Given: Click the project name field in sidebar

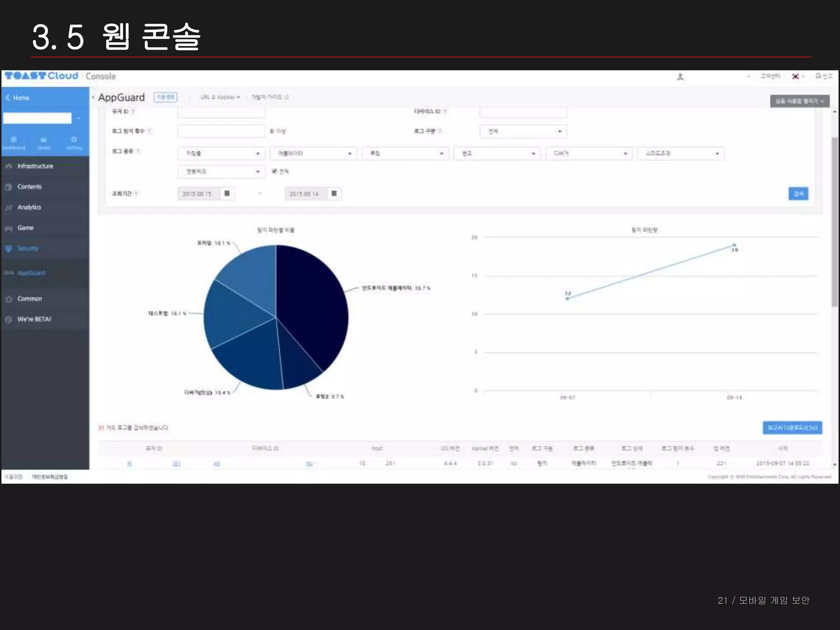Looking at the screenshot, I should tap(37, 118).
